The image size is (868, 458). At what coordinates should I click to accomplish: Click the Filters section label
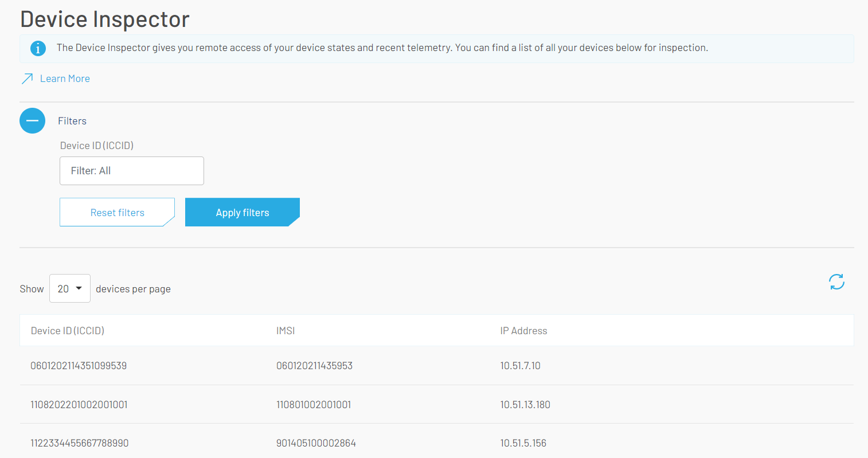(72, 120)
